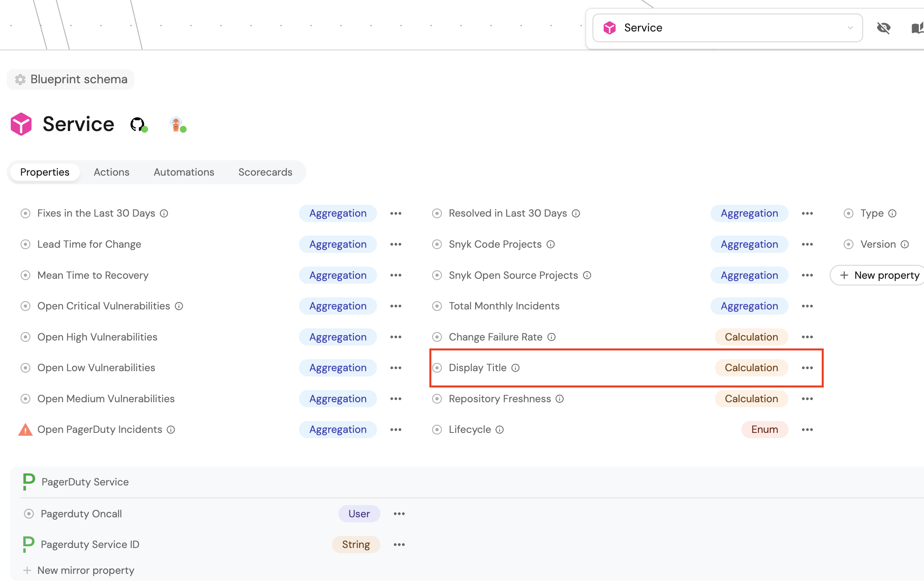
Task: Select the radio circle beside Lead Time for Change
Action: pos(25,245)
